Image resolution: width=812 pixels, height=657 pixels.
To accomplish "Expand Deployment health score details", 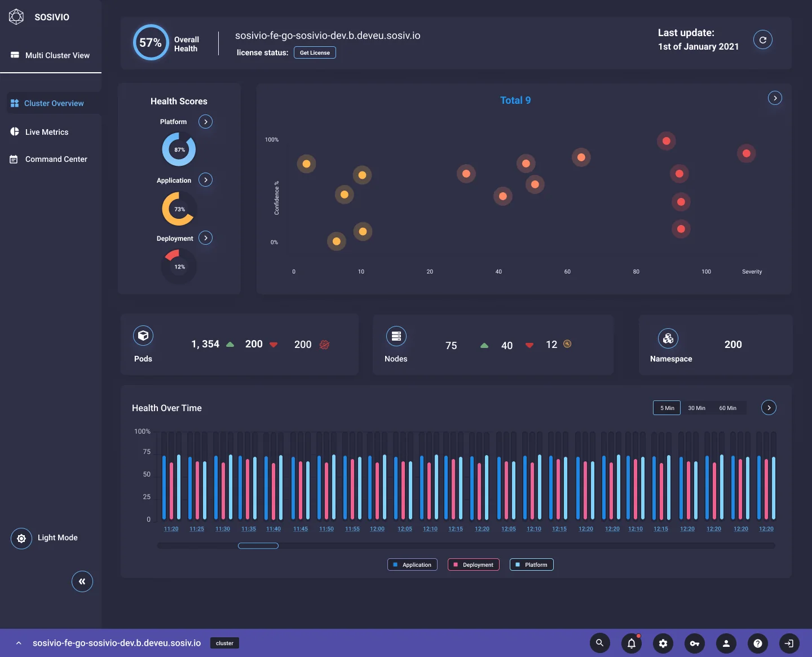I will pos(206,238).
